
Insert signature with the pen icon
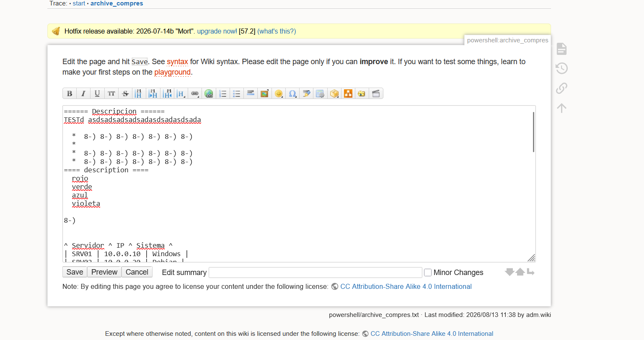(x=306, y=93)
